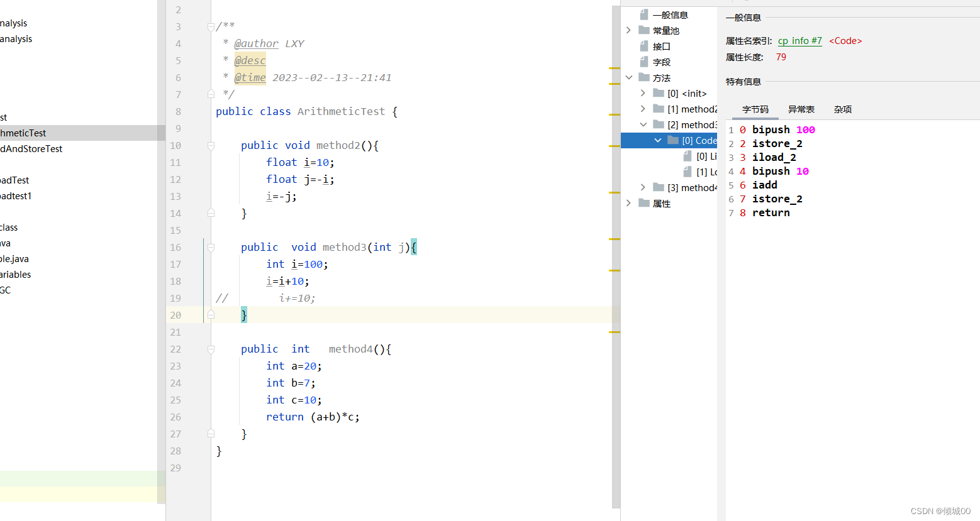Collapse method2 with gutter fold icon

211,146
